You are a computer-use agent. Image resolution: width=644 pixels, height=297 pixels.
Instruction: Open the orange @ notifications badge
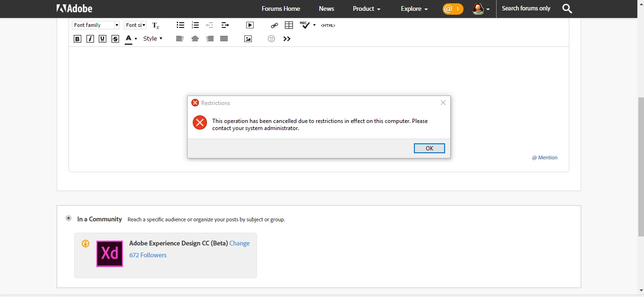(453, 9)
